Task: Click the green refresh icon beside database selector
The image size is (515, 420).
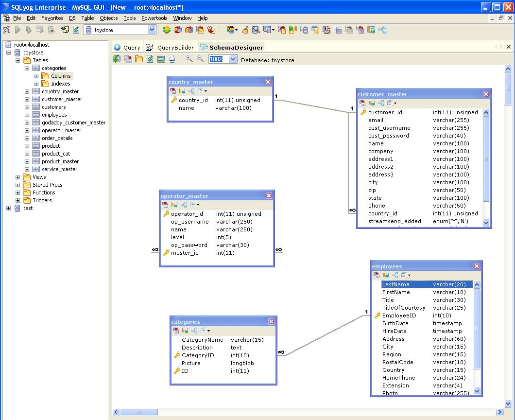Action: click(76, 30)
